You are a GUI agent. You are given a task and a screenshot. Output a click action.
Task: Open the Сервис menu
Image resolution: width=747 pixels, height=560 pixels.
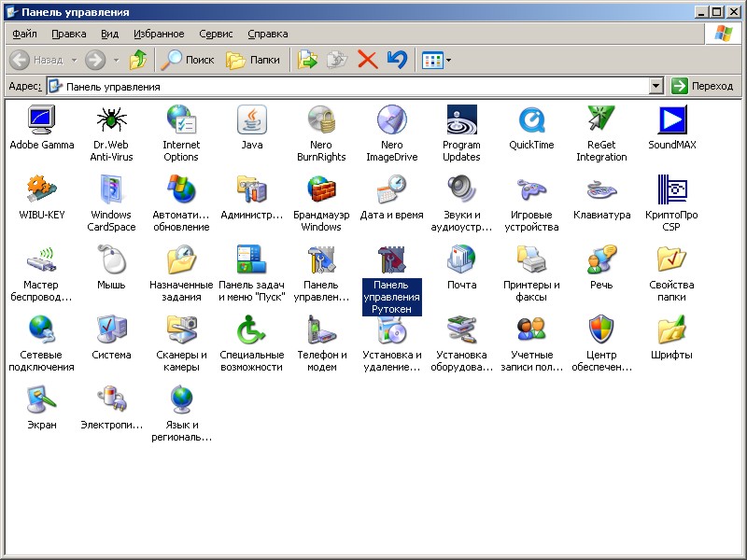(216, 34)
